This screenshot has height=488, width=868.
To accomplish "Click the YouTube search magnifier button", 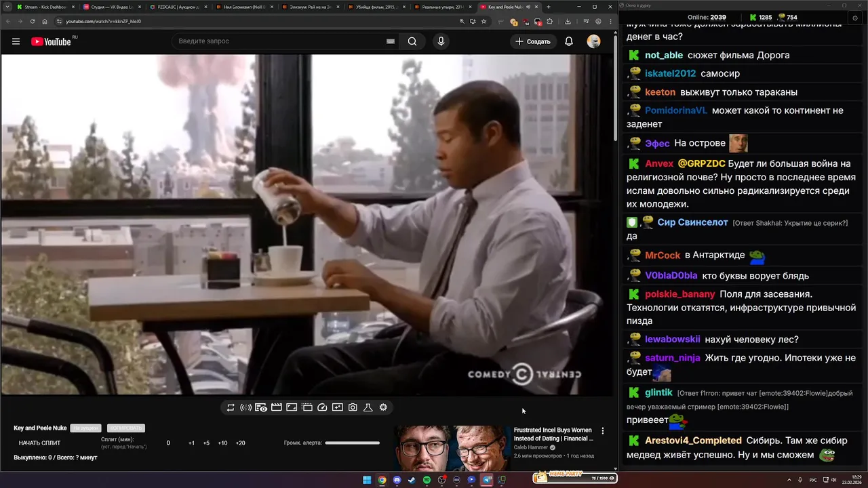I will point(412,41).
